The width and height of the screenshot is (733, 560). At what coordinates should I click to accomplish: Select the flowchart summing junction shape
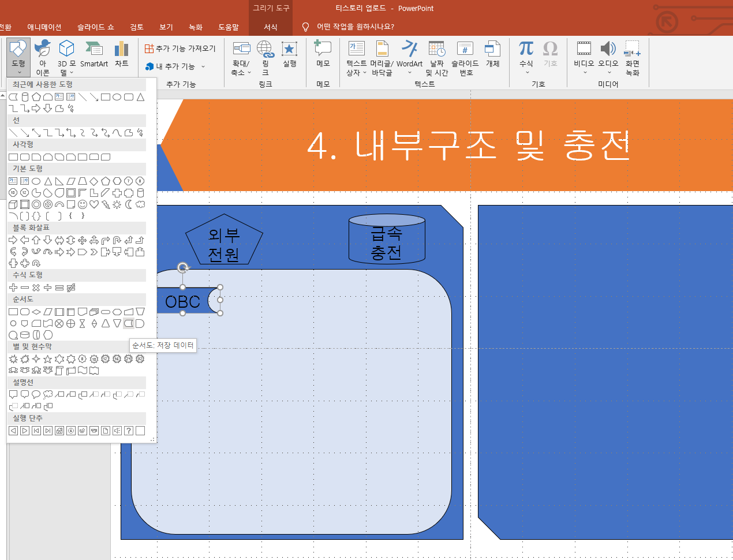click(59, 323)
